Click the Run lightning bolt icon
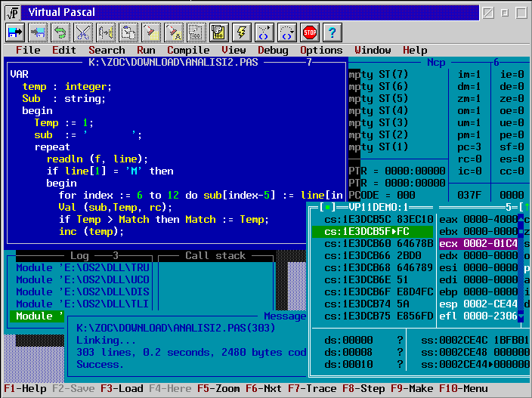Viewport: 532px width, 398px height. coord(241,32)
